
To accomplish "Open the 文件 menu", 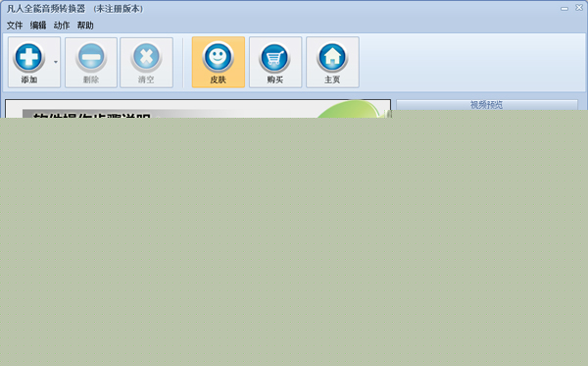I will click(15, 26).
